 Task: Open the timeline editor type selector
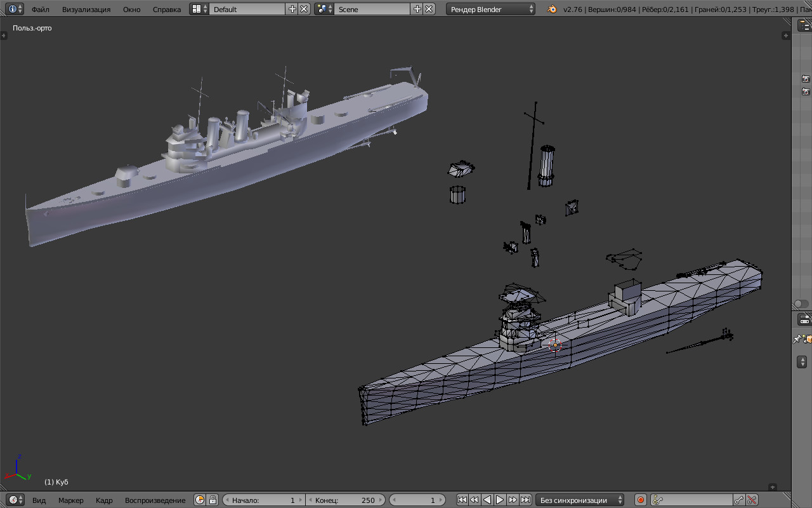tap(15, 500)
